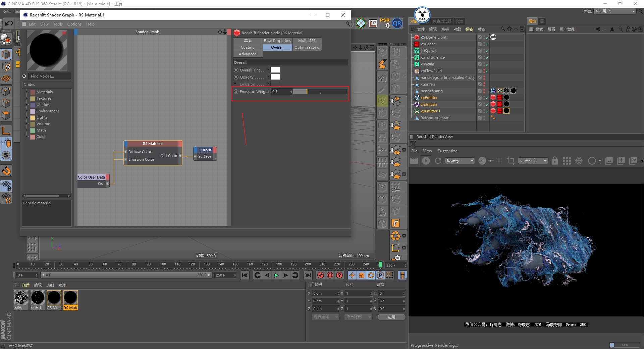Click the refresh icon in Redshift RenderView
The width and height of the screenshot is (644, 349).
(x=438, y=161)
